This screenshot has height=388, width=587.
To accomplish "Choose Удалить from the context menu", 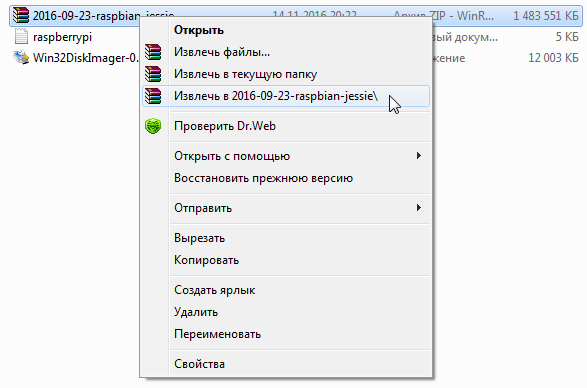I will tap(286, 312).
